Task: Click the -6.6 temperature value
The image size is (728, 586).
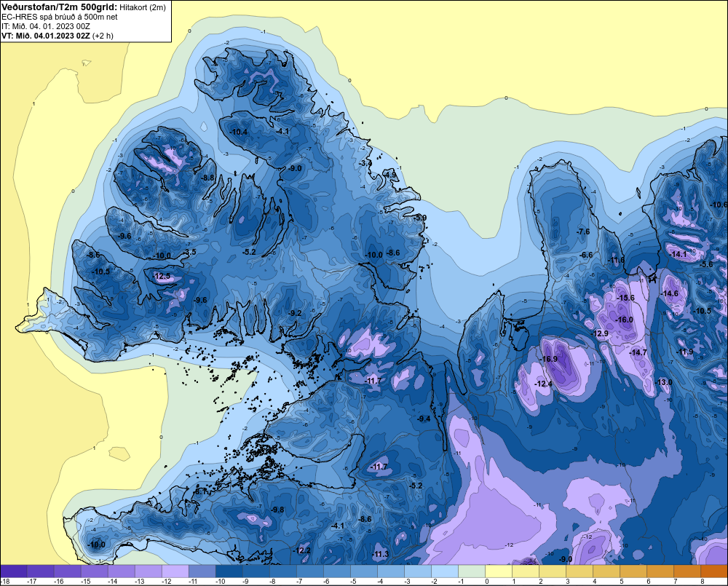Action: 586,255
